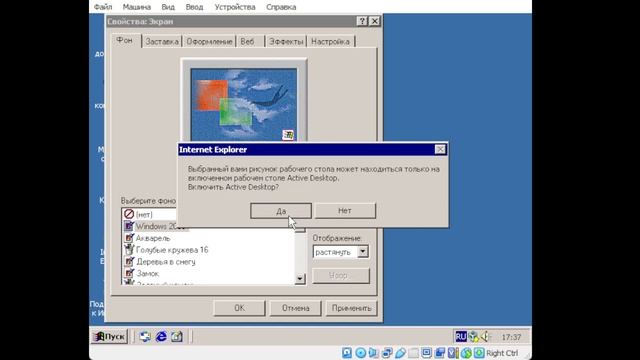640x360 pixels.
Task: Switch to the Фон tab
Action: point(126,40)
